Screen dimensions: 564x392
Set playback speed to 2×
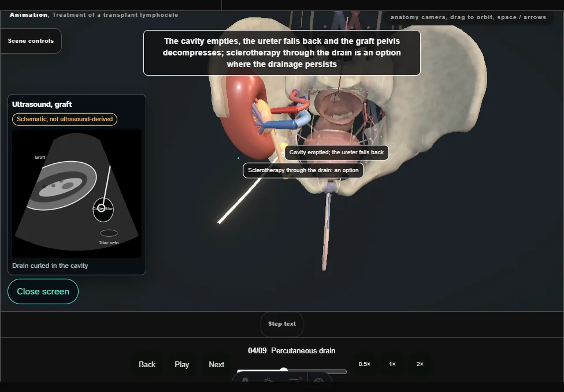coord(420,364)
